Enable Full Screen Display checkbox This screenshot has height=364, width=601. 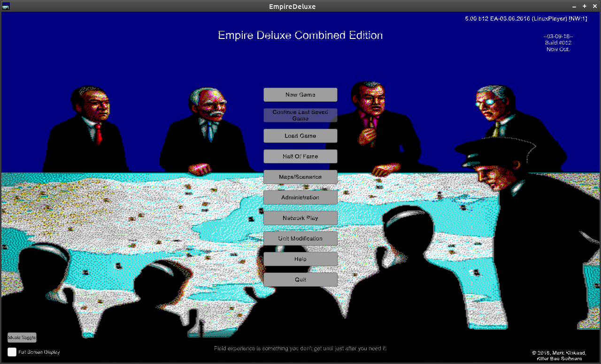[x=12, y=352]
